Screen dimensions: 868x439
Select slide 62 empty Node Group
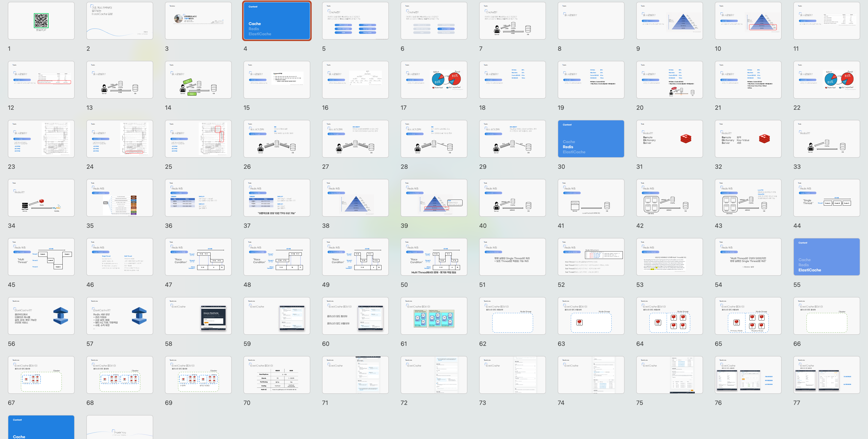tap(512, 316)
